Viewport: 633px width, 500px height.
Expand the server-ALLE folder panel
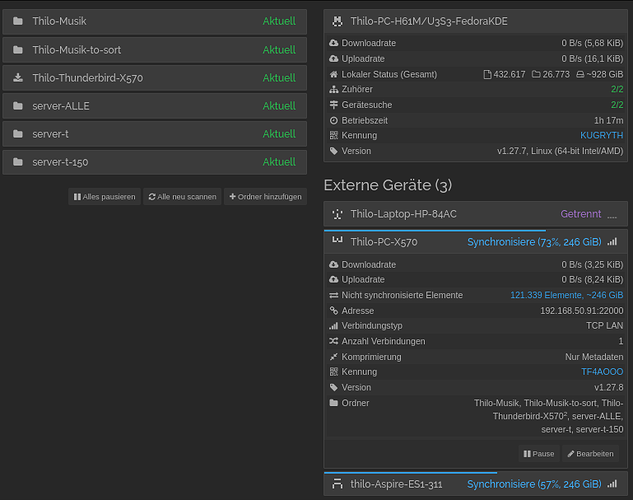pos(155,106)
